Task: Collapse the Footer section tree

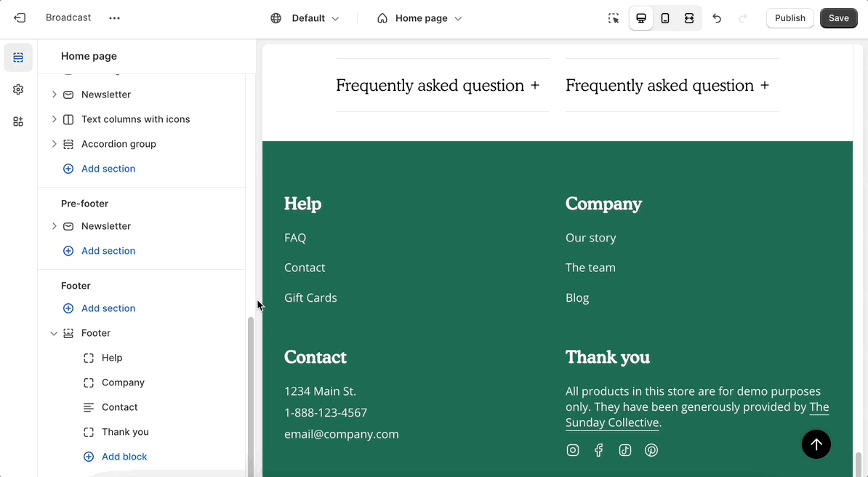Action: pos(54,333)
